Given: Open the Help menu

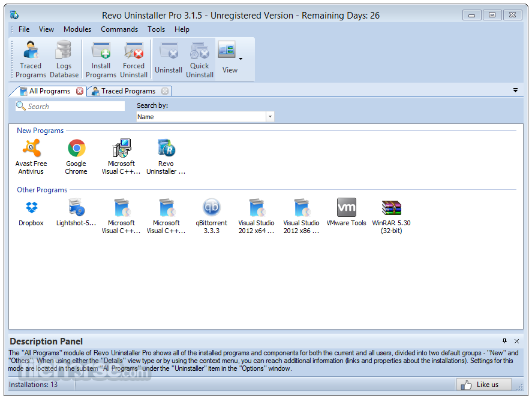Looking at the screenshot, I should 182,29.
